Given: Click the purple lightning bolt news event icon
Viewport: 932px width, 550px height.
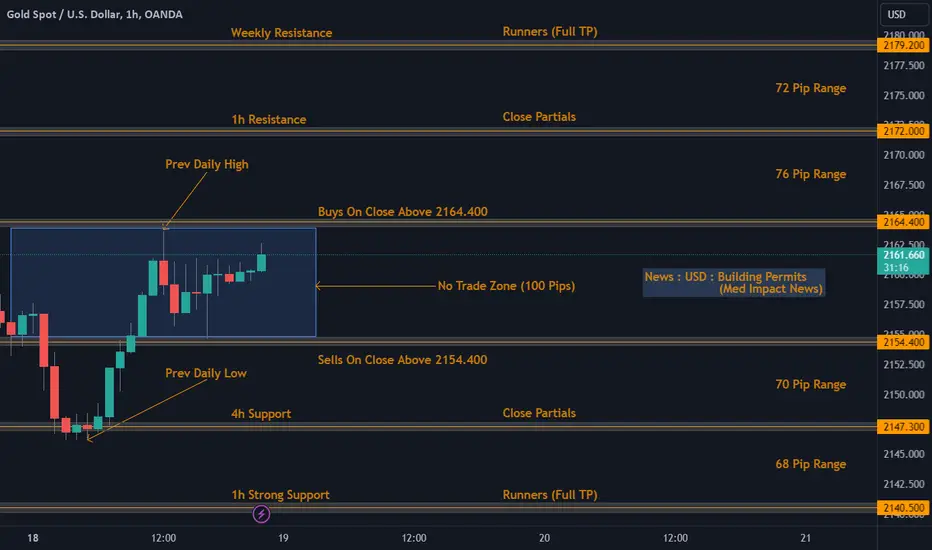Looking at the screenshot, I should tap(262, 514).
